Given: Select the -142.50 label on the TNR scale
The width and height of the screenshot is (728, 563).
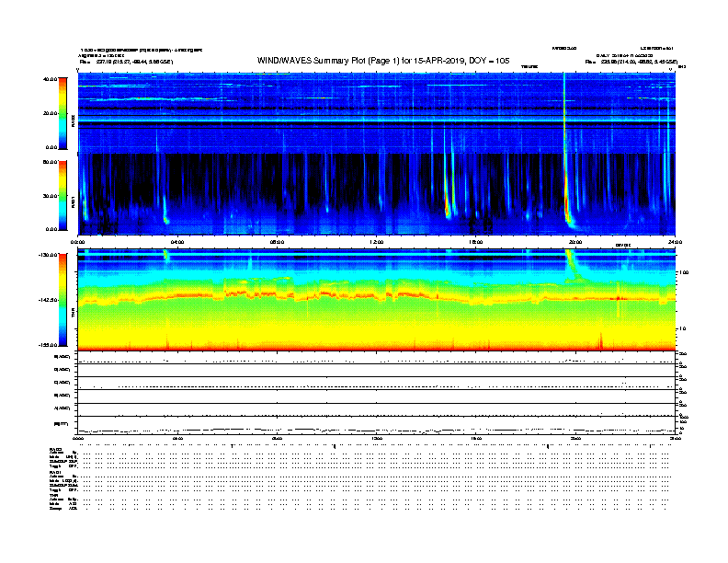Looking at the screenshot, I should pyautogui.click(x=48, y=300).
